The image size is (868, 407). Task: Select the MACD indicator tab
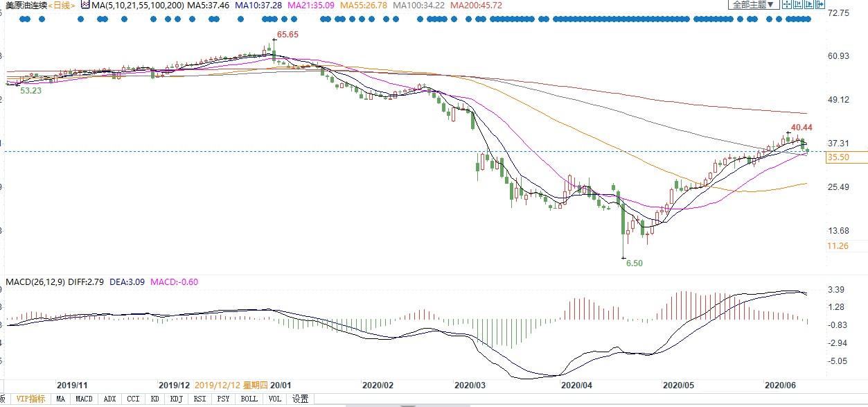pos(84,399)
